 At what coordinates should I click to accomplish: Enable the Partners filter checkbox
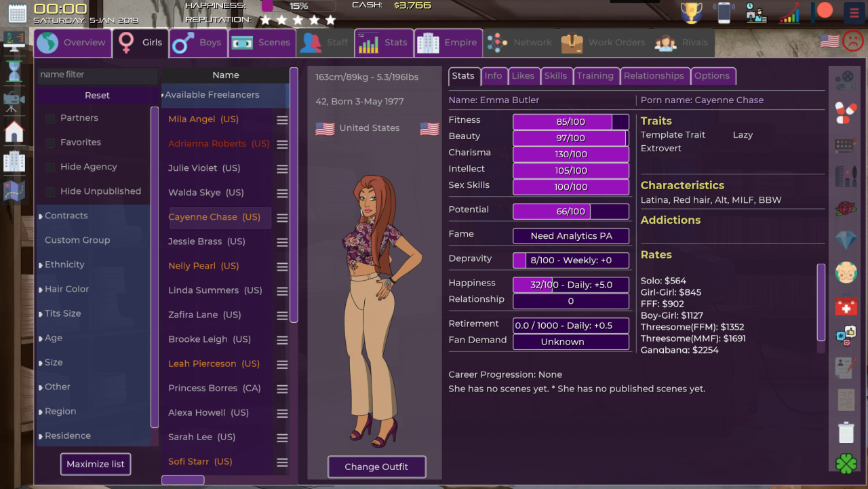click(x=50, y=119)
